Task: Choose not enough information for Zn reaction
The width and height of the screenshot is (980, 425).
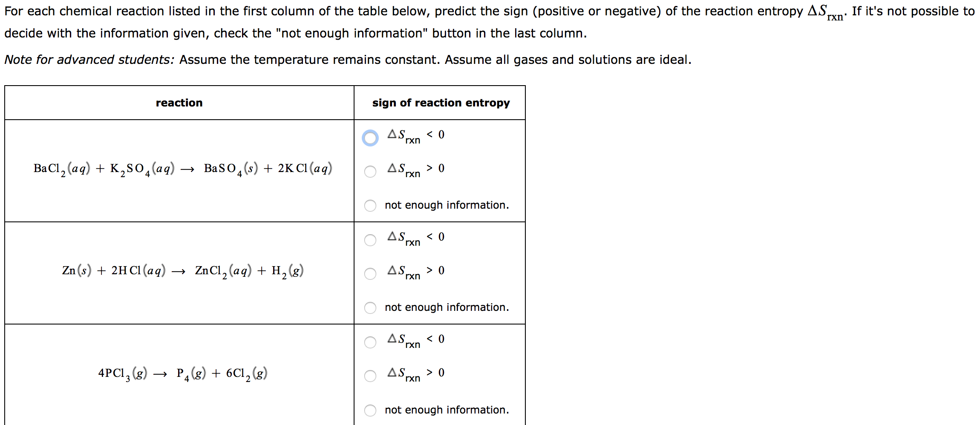Action: coord(370,308)
